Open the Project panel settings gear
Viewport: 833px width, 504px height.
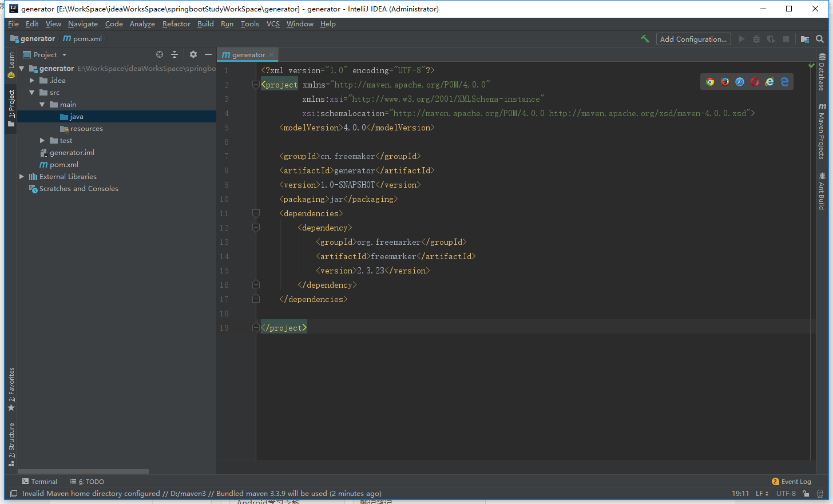[x=193, y=54]
